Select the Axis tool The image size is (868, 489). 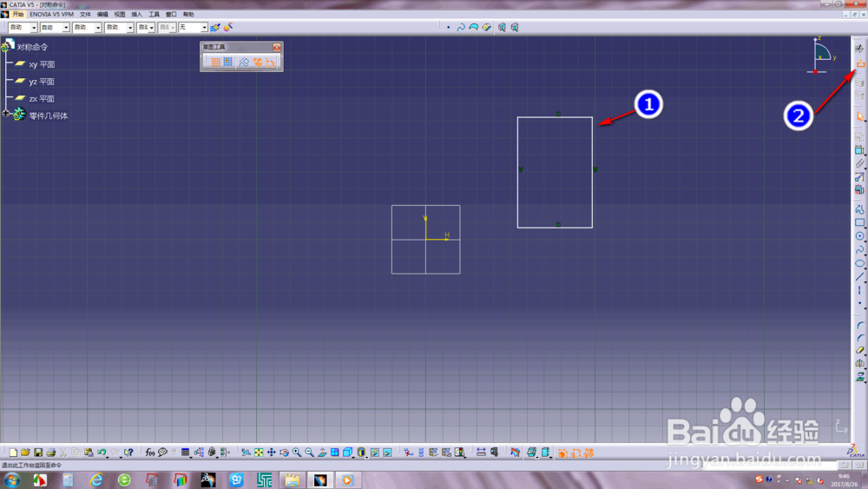tap(859, 289)
